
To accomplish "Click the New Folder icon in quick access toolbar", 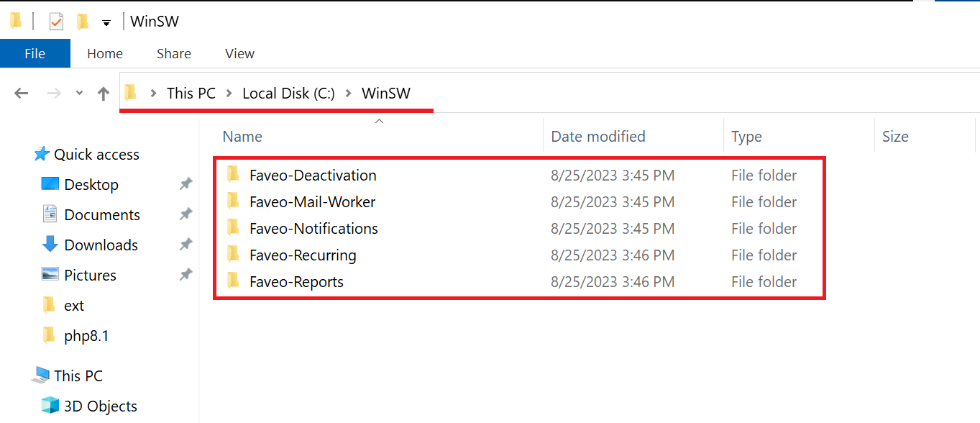I will [x=83, y=22].
